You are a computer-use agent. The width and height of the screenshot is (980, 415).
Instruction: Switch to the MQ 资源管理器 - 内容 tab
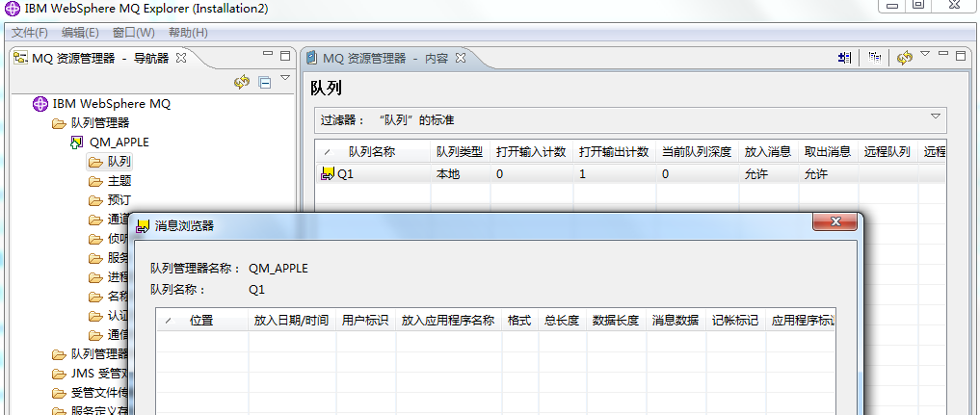(x=385, y=58)
